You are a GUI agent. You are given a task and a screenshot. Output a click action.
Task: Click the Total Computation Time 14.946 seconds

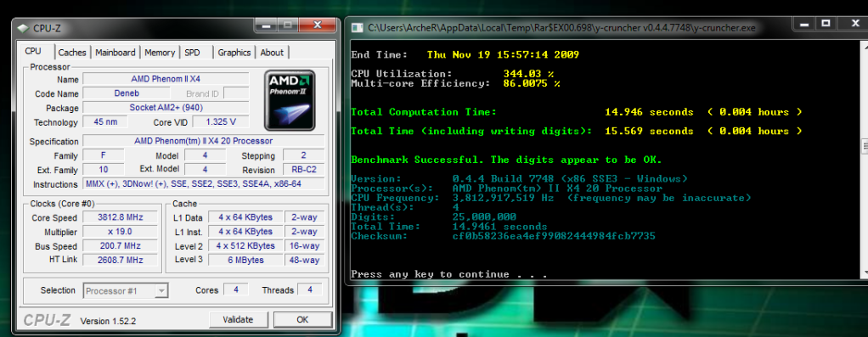click(x=649, y=112)
